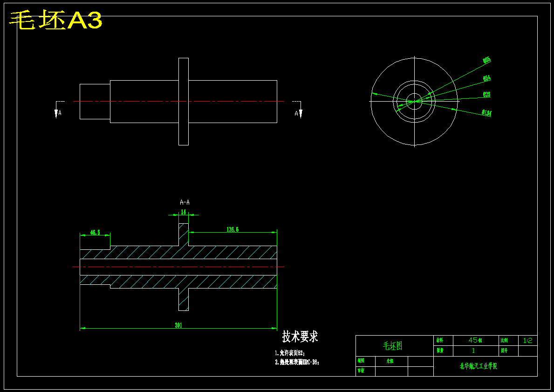This screenshot has height=392, width=554.
Task: Click the 数量 label in title block
Action: click(439, 351)
